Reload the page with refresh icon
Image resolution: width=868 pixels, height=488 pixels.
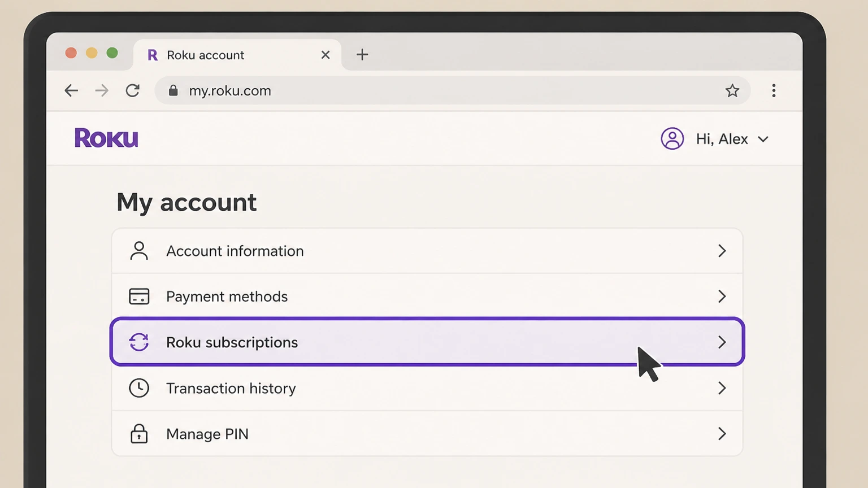133,90
